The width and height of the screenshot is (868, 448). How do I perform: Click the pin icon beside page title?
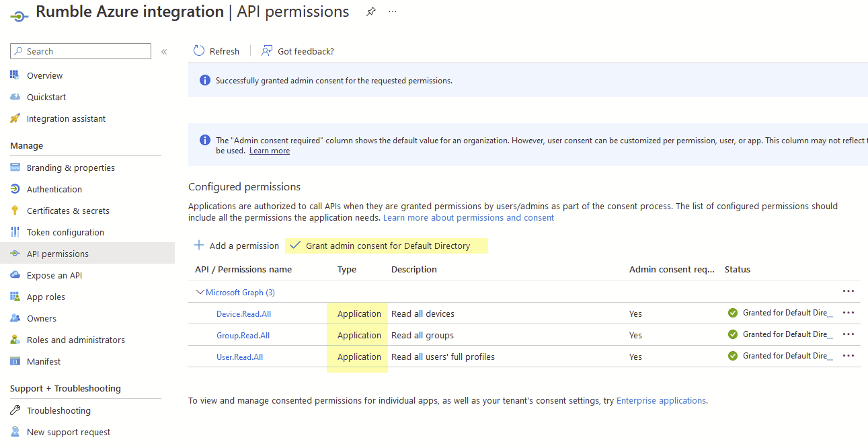pos(370,11)
